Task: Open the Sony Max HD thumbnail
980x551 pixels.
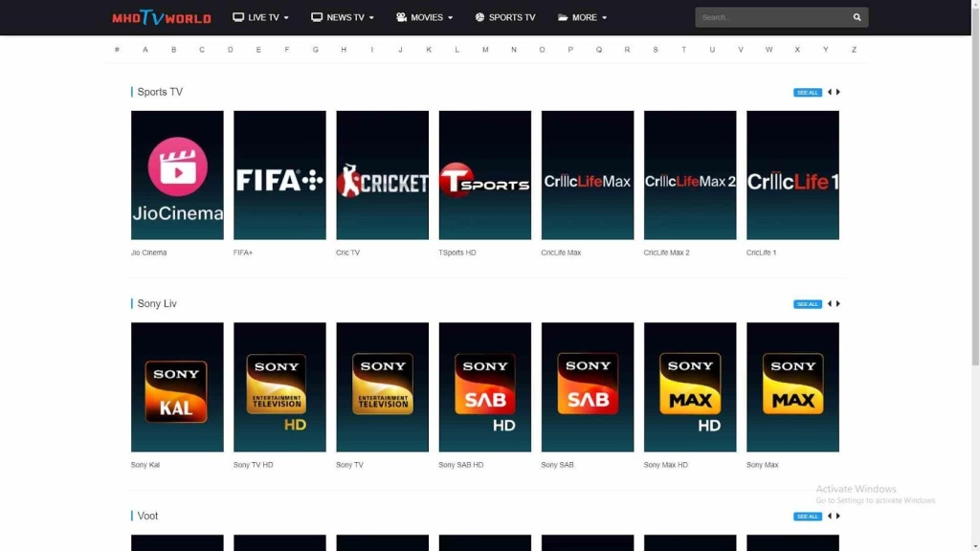Action: 689,386
